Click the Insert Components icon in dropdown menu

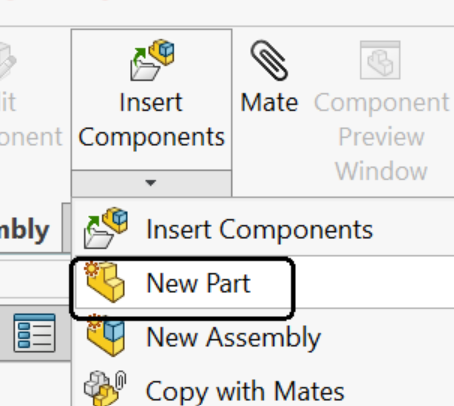coord(106,228)
